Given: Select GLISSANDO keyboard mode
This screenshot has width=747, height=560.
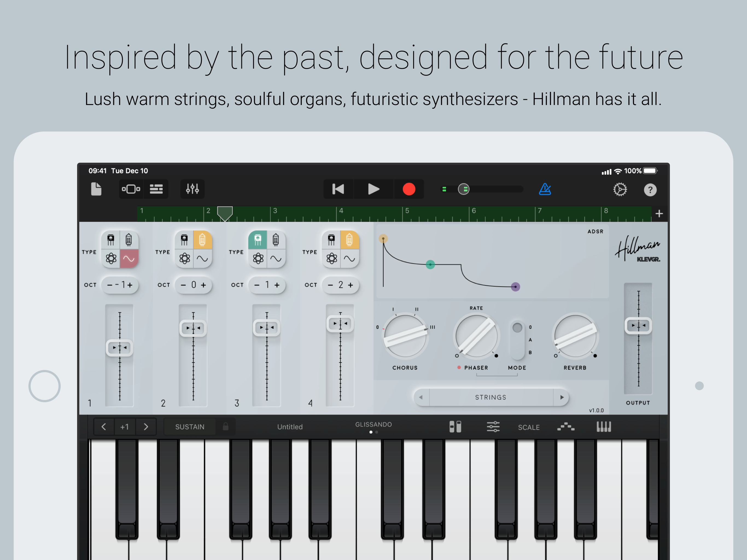Looking at the screenshot, I should [x=373, y=425].
